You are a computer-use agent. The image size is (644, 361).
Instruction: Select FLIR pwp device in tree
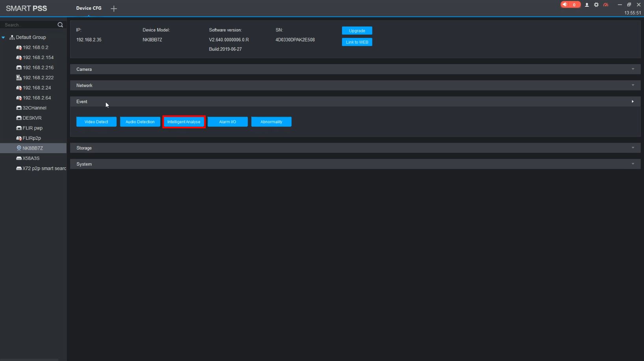coord(33,128)
